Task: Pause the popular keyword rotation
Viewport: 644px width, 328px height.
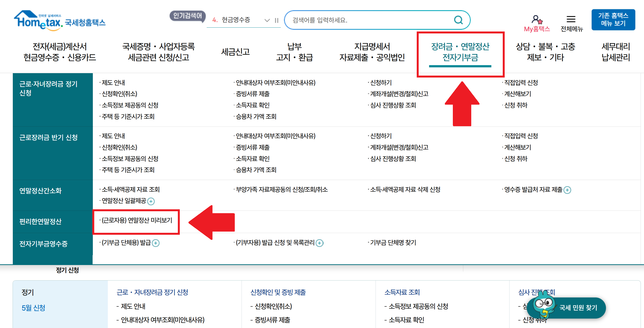Action: pos(276,20)
